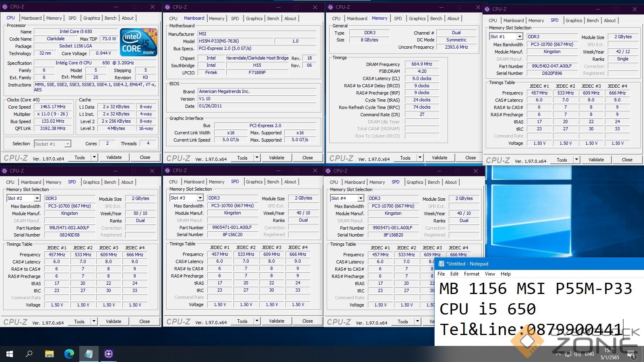Image resolution: width=644 pixels, height=362 pixels.
Task: Click the taskbar Search magnifier icon
Action: [x=29, y=354]
